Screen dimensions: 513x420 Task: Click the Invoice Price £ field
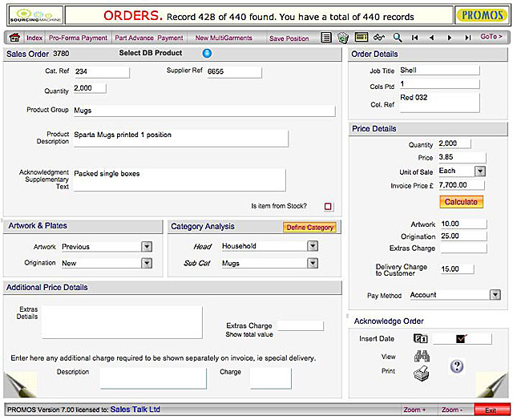pos(461,185)
